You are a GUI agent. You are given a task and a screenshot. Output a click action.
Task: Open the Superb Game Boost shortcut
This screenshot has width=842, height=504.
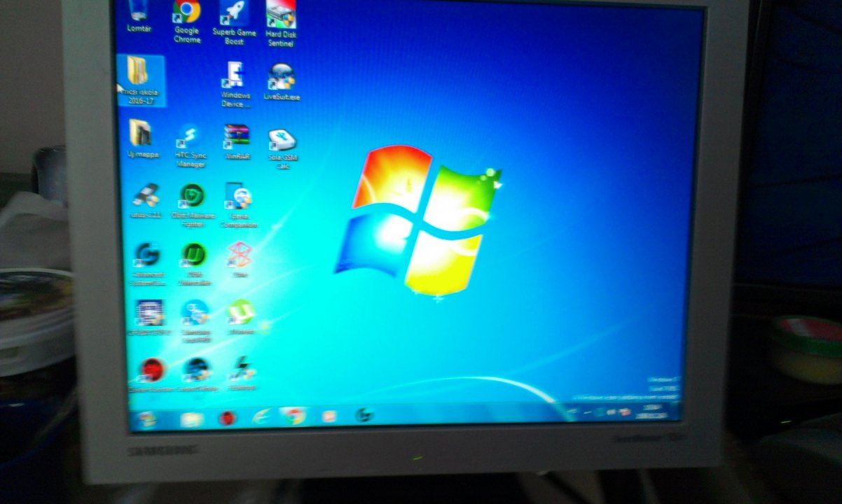(234, 22)
